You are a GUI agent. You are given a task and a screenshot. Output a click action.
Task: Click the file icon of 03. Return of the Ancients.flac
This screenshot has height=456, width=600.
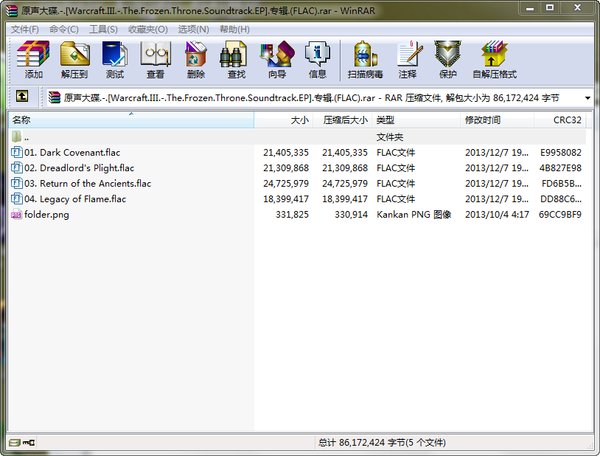click(17, 183)
